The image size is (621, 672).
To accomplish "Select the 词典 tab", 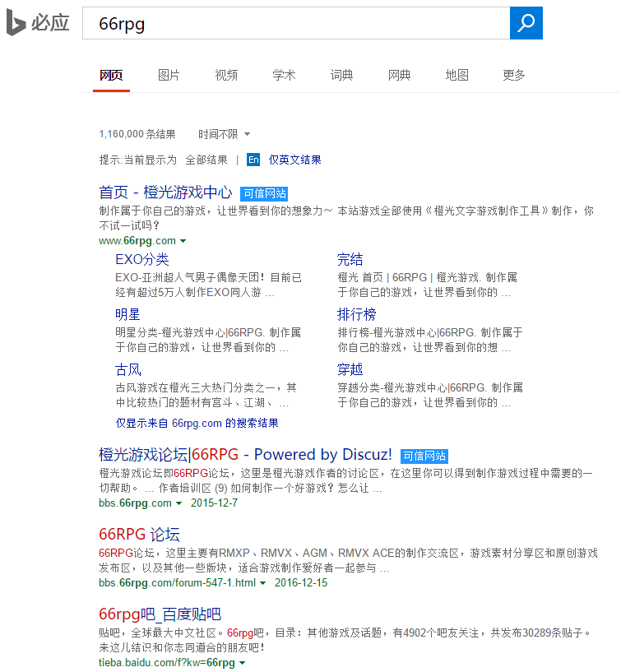I will point(341,76).
